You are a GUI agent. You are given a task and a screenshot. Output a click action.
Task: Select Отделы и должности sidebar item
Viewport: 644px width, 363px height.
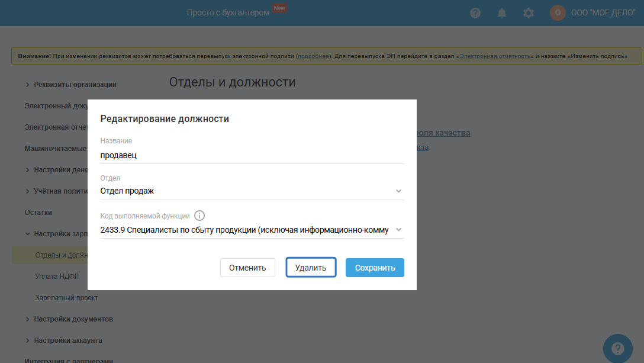(x=50, y=255)
